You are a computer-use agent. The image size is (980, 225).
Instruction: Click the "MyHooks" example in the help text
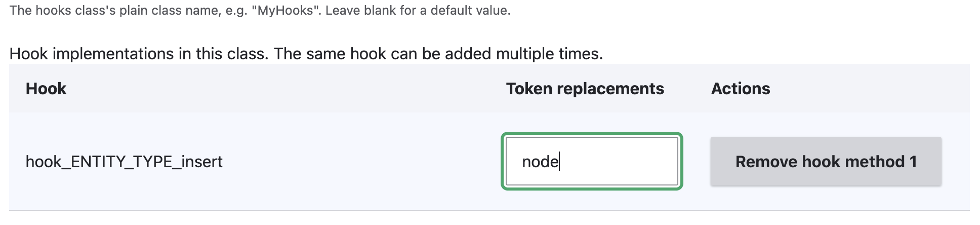[x=286, y=11]
